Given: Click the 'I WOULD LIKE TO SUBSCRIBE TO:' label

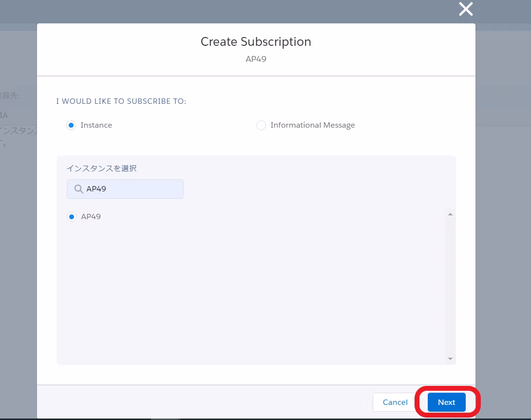Looking at the screenshot, I should [121, 101].
